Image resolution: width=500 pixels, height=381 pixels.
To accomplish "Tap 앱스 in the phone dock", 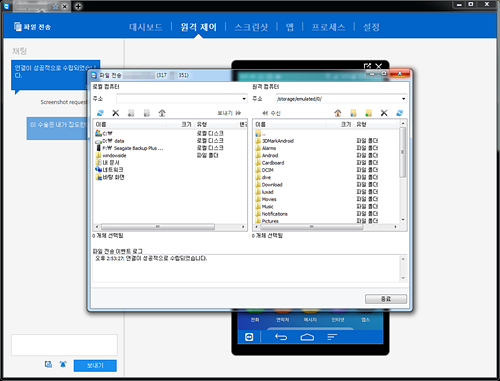I will tap(365, 320).
